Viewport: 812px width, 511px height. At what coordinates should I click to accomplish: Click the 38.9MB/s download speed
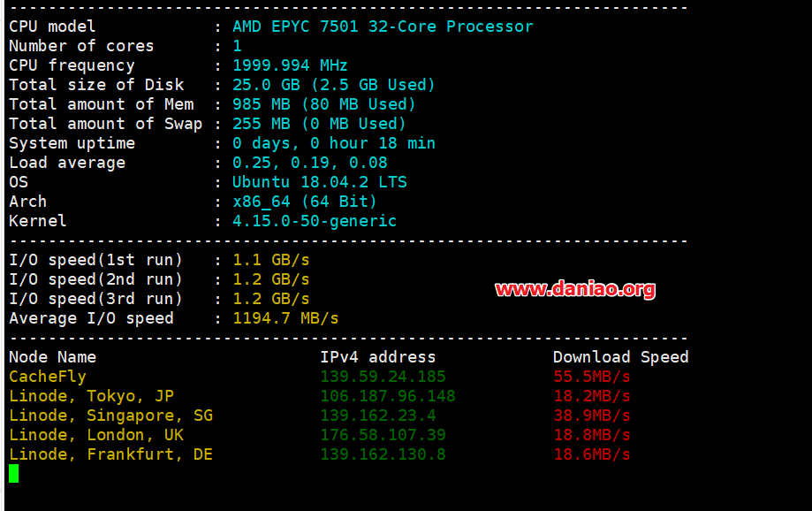coord(592,416)
